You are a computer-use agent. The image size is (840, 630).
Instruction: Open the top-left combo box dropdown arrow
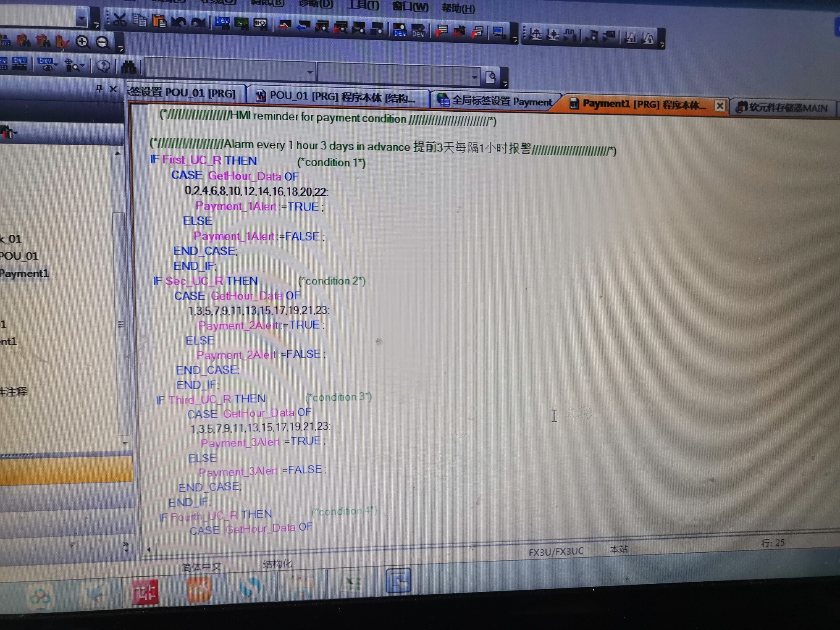click(82, 18)
